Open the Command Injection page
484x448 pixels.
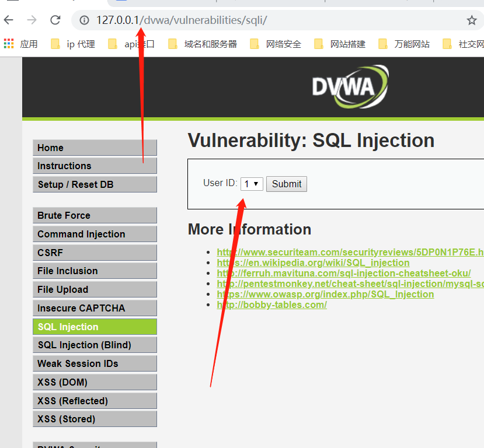tap(95, 234)
